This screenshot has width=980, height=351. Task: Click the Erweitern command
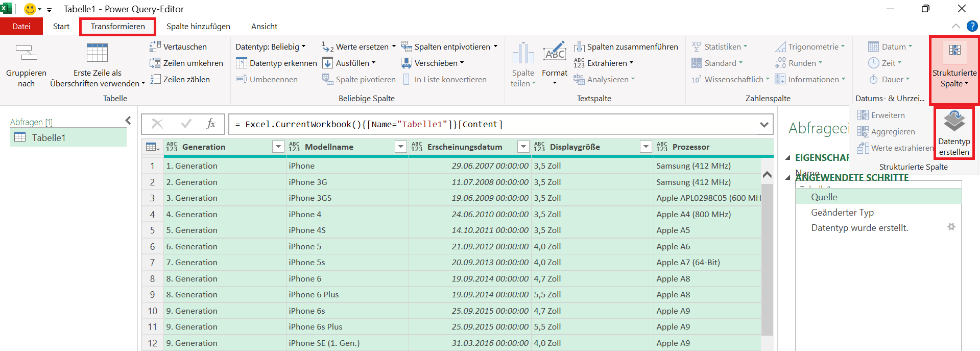(x=881, y=115)
